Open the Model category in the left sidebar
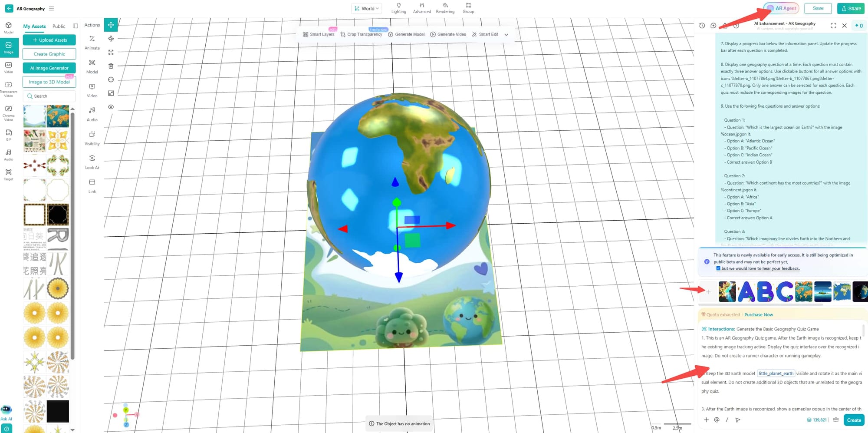The width and height of the screenshot is (868, 433). pos(8,28)
